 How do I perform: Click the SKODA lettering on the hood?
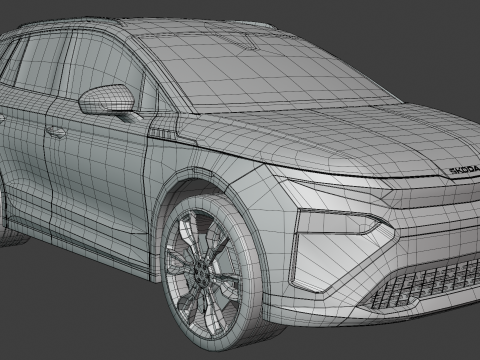464,170
